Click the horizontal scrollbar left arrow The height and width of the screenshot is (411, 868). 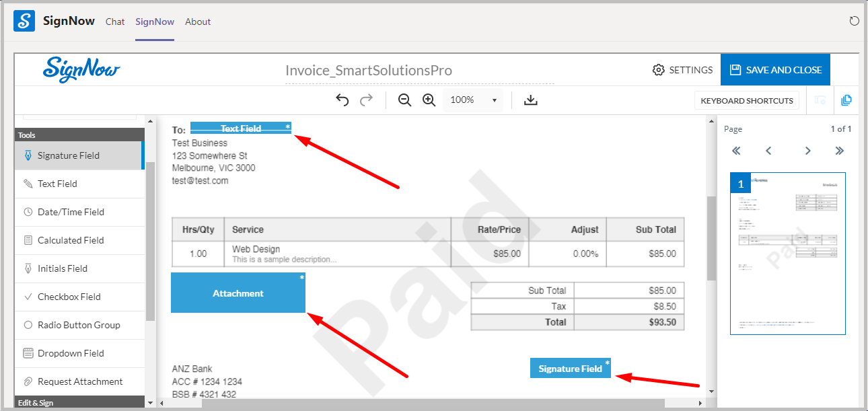160,403
